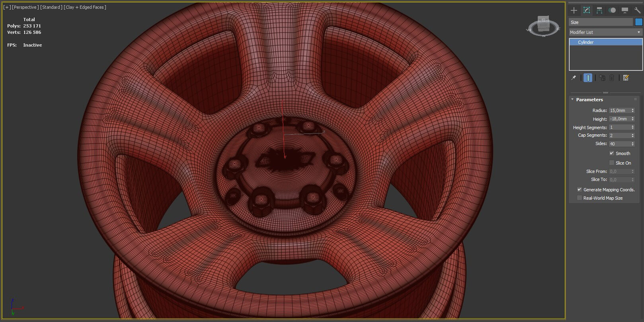
Task: Open the Modifier List dropdown
Action: (x=605, y=32)
